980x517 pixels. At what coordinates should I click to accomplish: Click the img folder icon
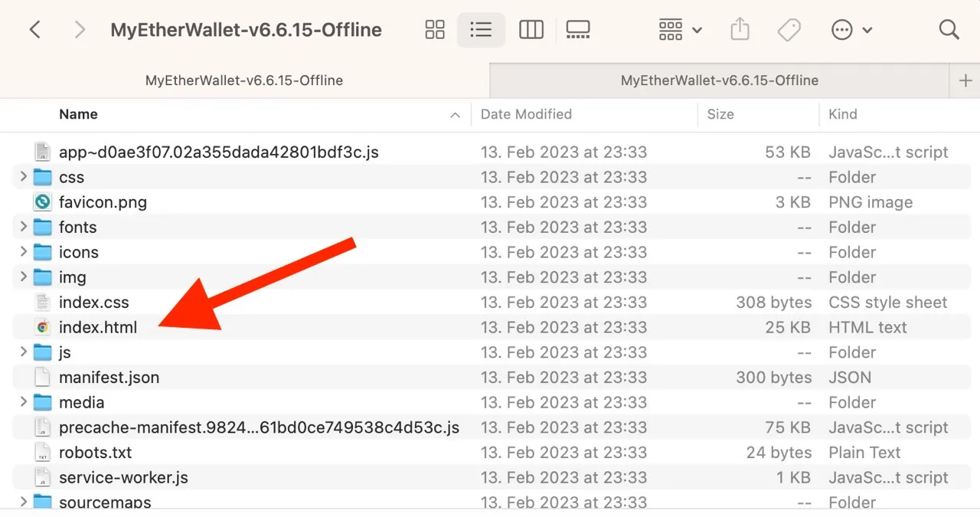pos(43,276)
